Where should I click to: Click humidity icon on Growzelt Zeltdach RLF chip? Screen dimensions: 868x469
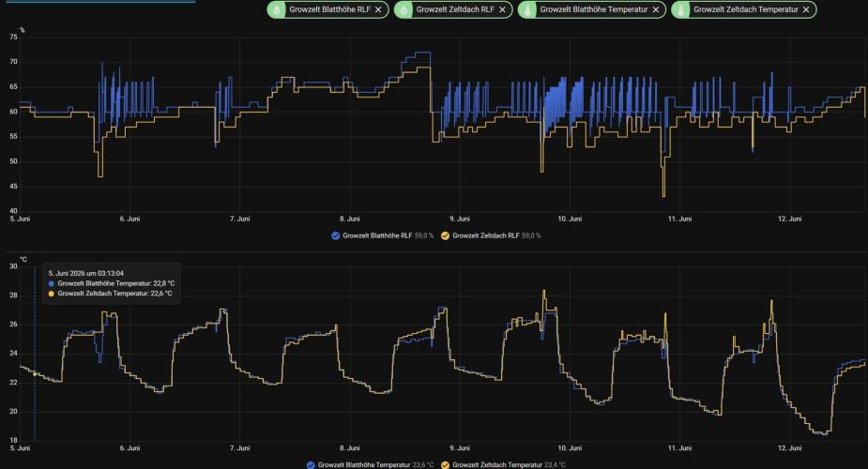(404, 9)
